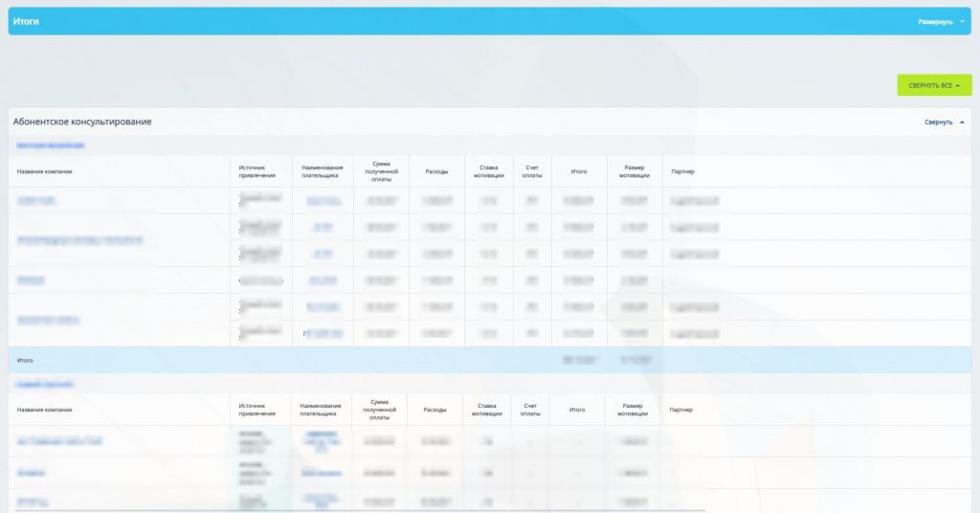The image size is (980, 513).
Task: Click the Расходы header in lower table
Action: (x=434, y=410)
